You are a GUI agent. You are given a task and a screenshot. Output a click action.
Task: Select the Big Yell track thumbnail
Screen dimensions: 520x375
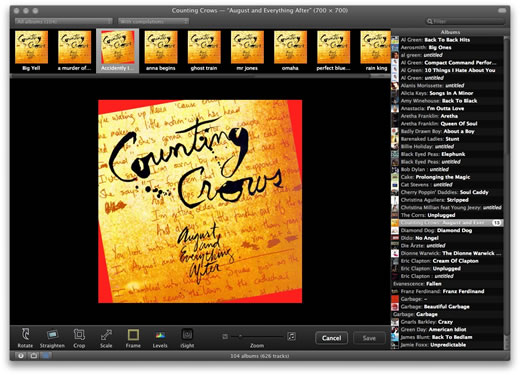pos(31,51)
